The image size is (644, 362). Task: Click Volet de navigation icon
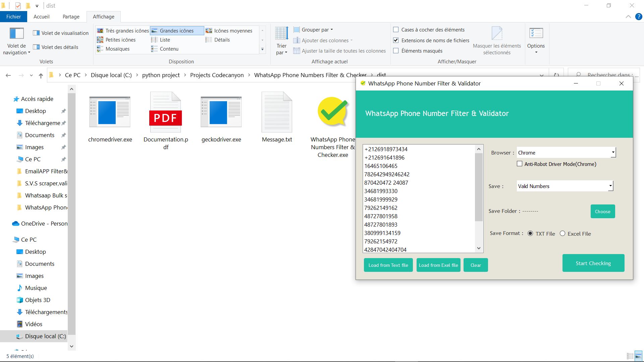tap(16, 34)
